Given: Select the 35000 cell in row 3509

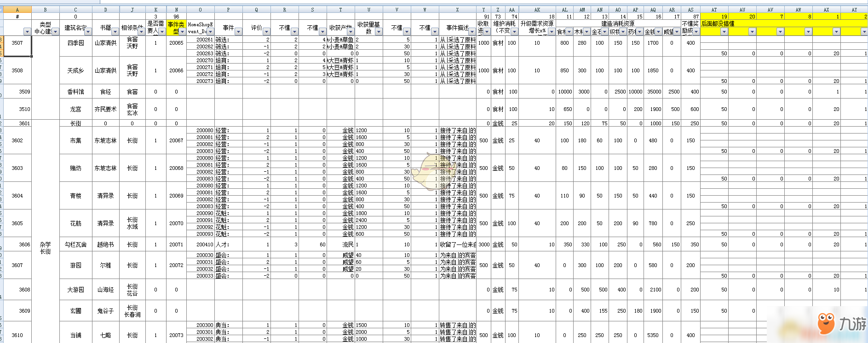Looking at the screenshot, I should (x=653, y=92).
